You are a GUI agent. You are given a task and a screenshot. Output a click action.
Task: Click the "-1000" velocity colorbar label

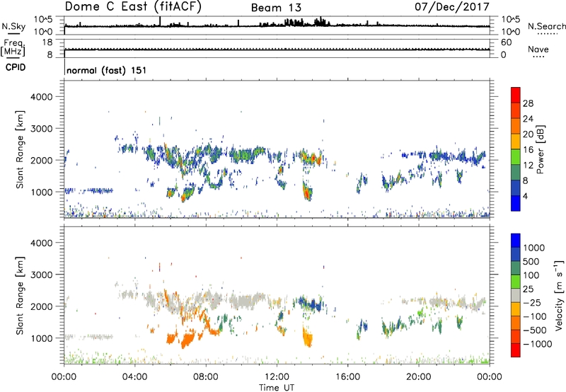537,344
